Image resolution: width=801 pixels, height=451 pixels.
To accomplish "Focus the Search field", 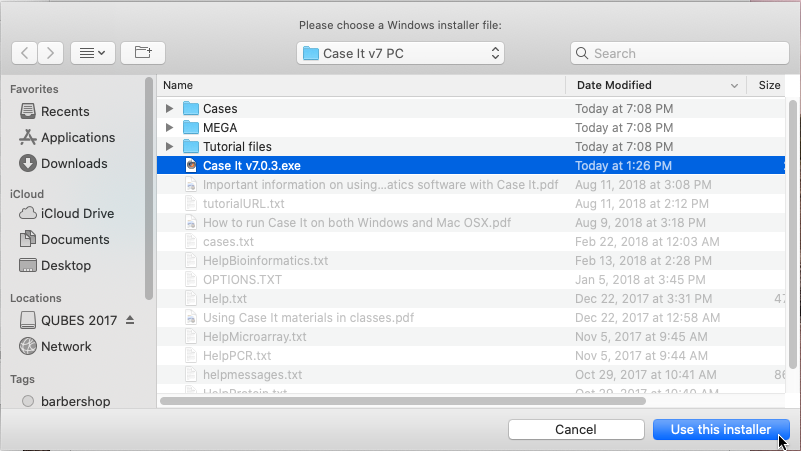I will 680,53.
